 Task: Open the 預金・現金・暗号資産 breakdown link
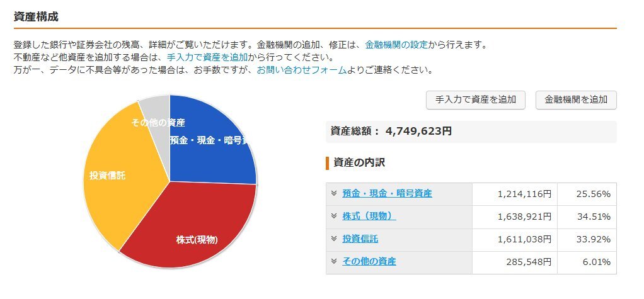point(387,194)
